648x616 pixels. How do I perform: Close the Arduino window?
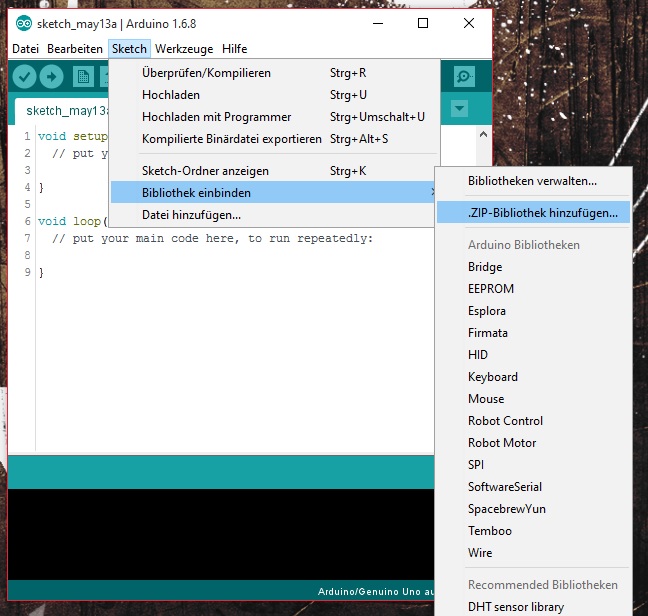click(x=469, y=23)
